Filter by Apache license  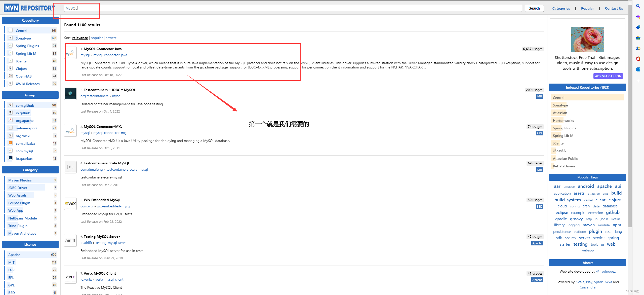point(14,255)
